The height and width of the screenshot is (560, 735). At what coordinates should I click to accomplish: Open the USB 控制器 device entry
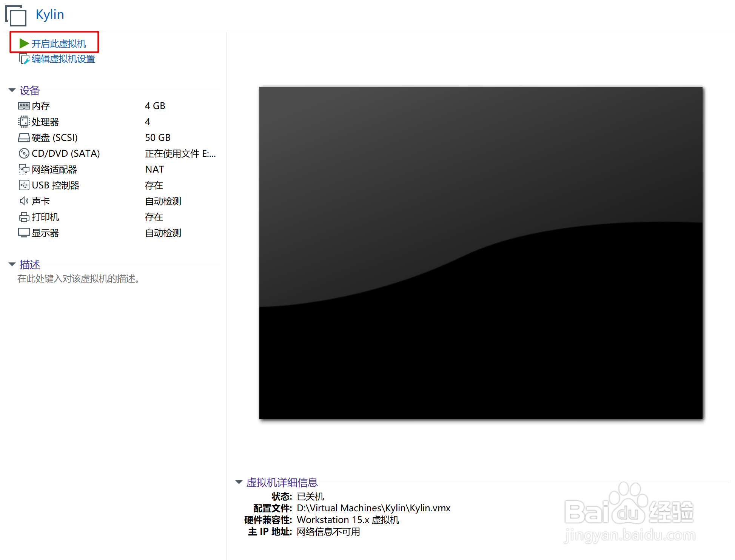click(x=55, y=185)
